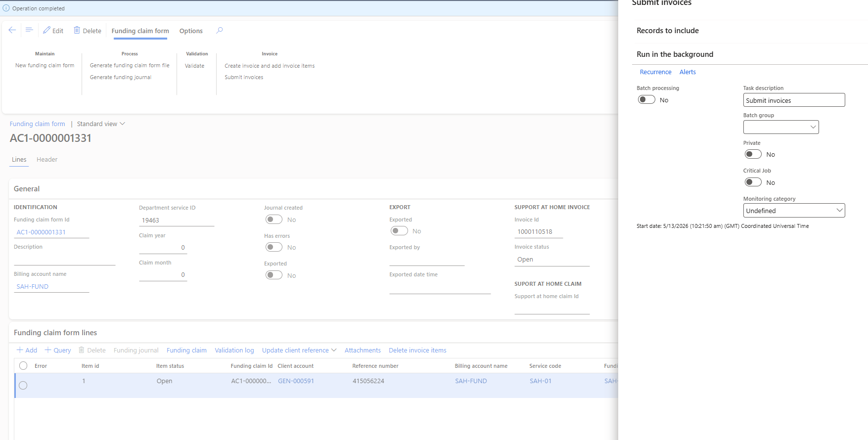This screenshot has height=440, width=868.
Task: Collapse the Funding claim form lines section
Action: [x=55, y=333]
